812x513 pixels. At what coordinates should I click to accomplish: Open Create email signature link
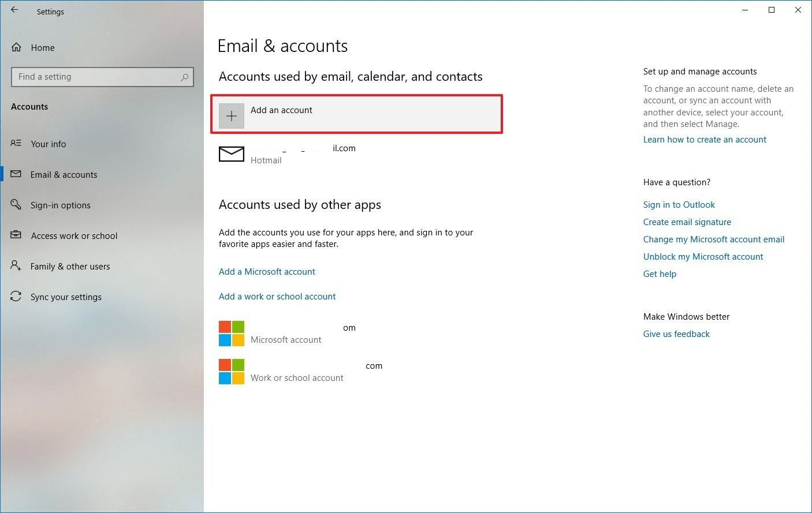pyautogui.click(x=687, y=222)
